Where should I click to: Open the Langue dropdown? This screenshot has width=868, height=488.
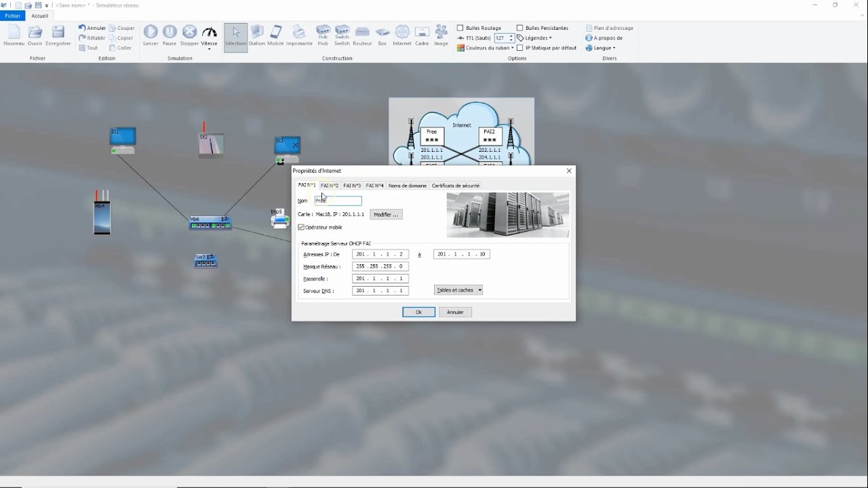pos(601,48)
